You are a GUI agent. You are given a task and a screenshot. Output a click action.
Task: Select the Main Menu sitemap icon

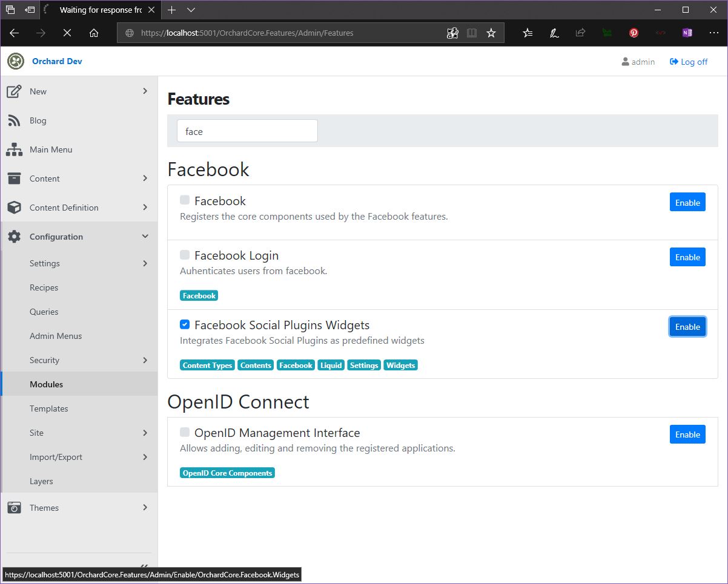[x=14, y=149]
